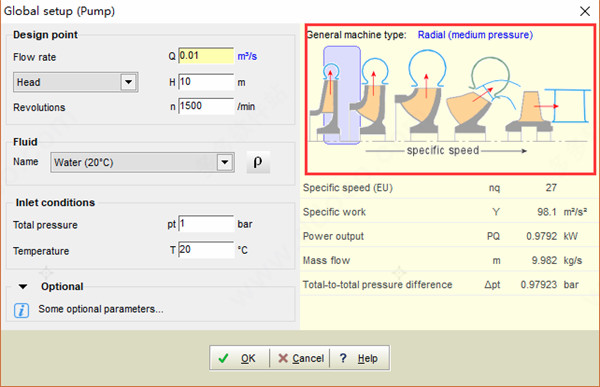Select the axial impeller diagram
The height and width of the screenshot is (387, 600).
548,111
